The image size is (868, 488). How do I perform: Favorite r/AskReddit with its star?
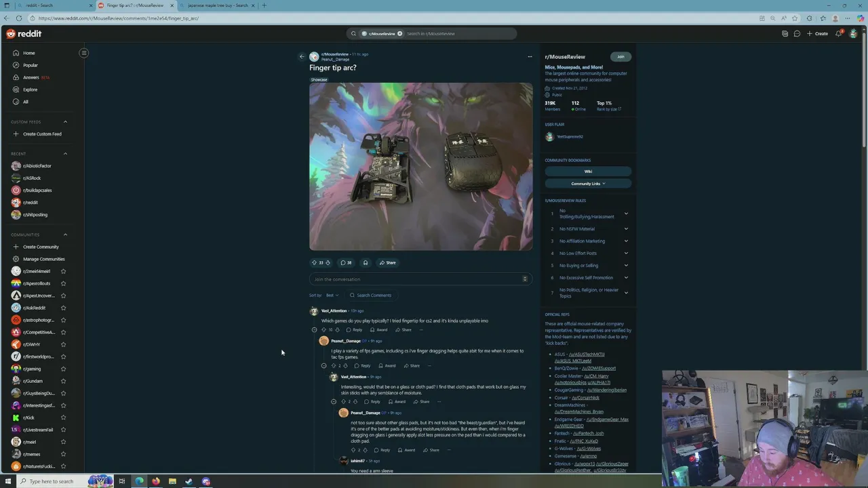pyautogui.click(x=63, y=308)
